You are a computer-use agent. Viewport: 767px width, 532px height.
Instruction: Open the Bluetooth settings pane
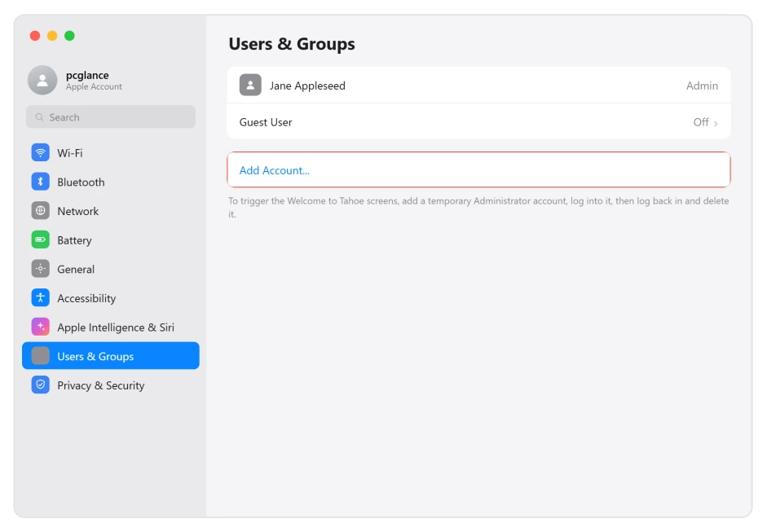coord(111,182)
